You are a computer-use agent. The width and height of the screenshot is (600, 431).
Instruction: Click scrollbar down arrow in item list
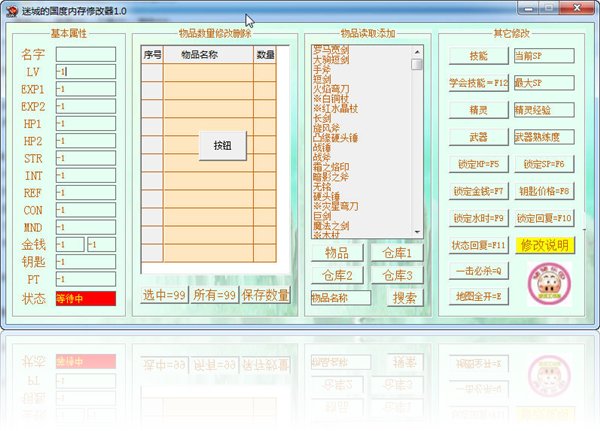click(417, 232)
